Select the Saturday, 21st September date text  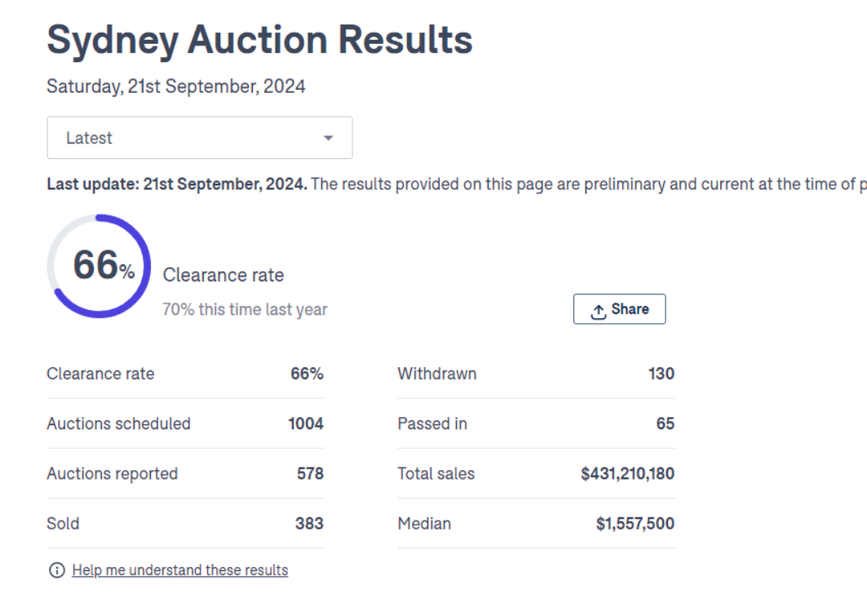pos(175,86)
